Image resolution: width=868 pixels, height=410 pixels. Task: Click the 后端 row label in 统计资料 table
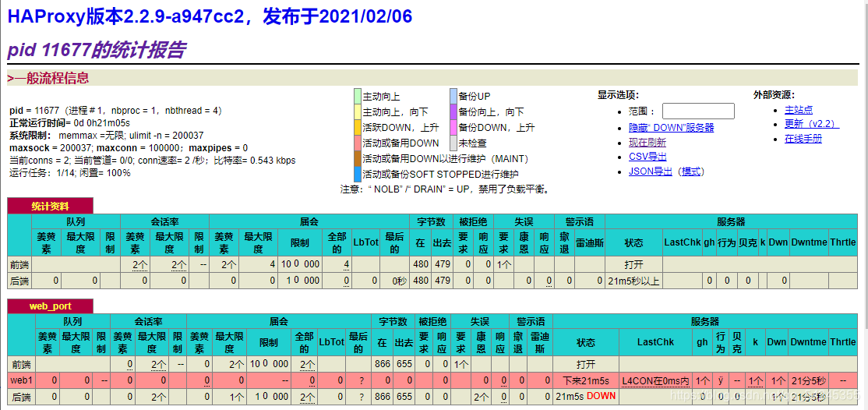coord(20,281)
